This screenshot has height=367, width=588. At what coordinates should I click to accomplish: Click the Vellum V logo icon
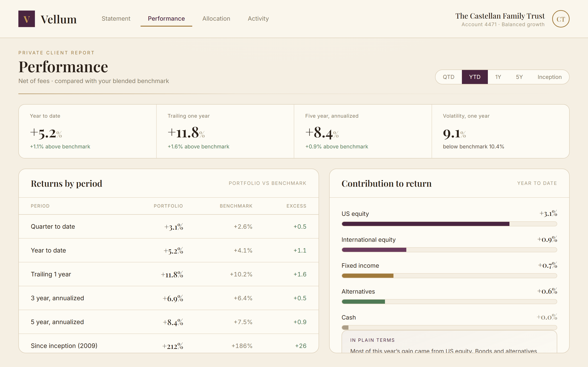[x=26, y=19]
